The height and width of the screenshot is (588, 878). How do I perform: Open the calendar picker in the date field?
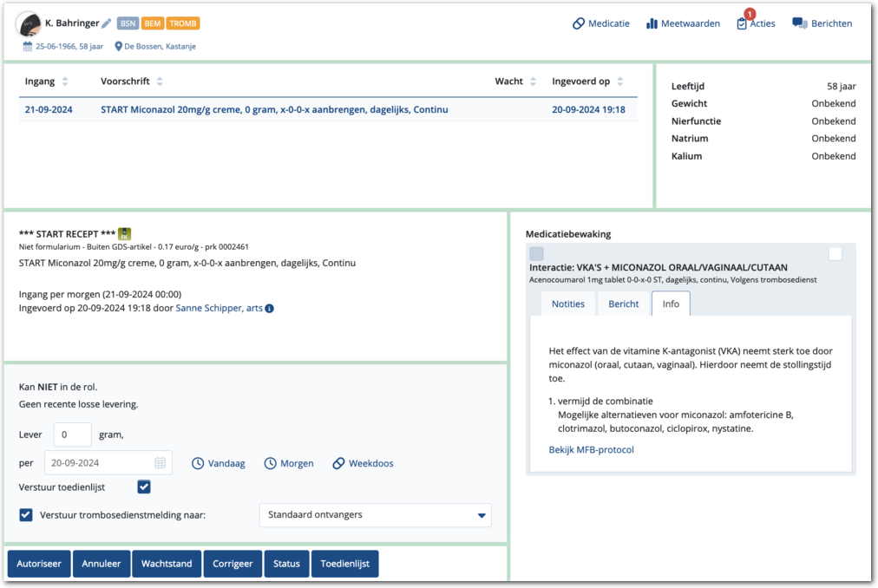pos(160,463)
